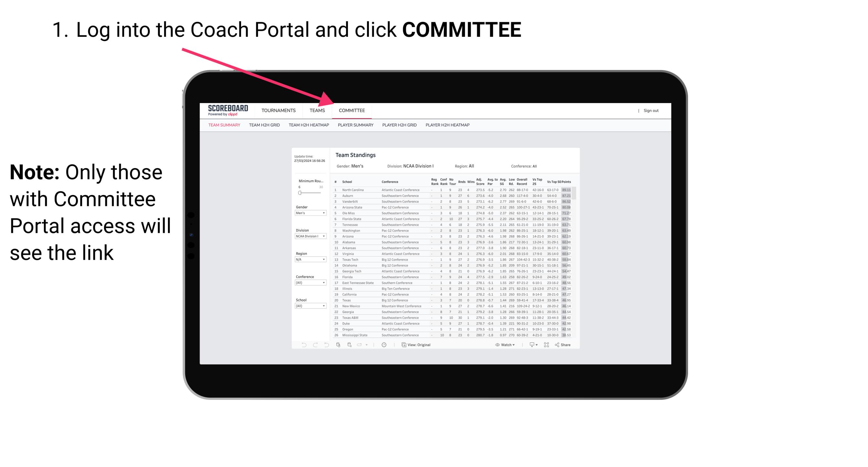Screen dimensions: 868x467
Task: Select PLAYER SUMMARY tab
Action: point(355,125)
